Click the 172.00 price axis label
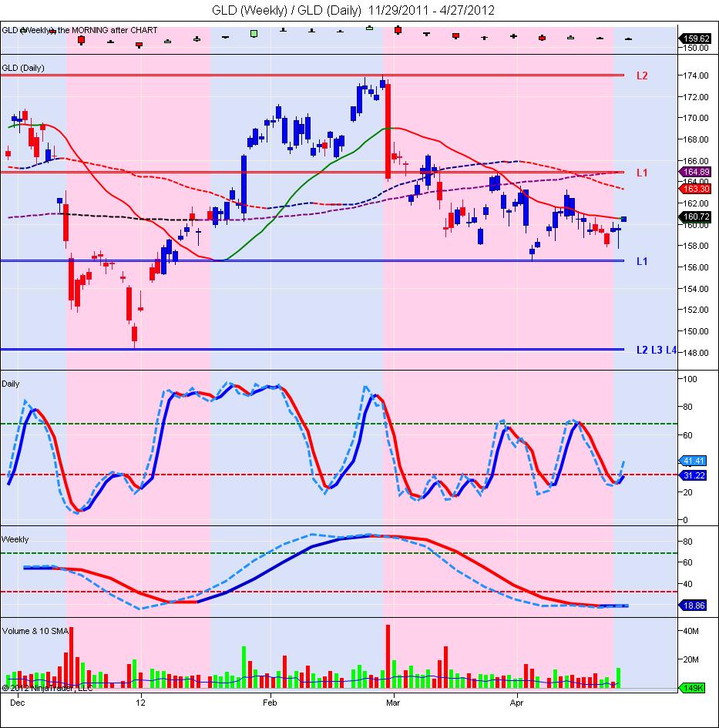Image resolution: width=719 pixels, height=728 pixels. (x=696, y=97)
